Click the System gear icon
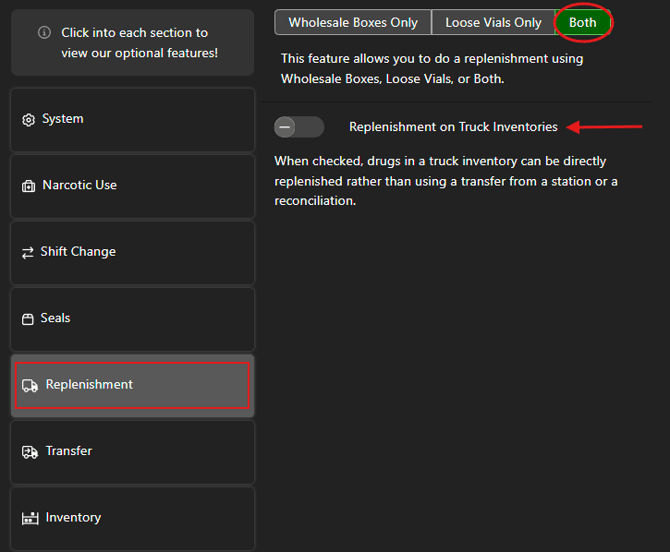Viewport: 670px width, 552px height. (29, 120)
